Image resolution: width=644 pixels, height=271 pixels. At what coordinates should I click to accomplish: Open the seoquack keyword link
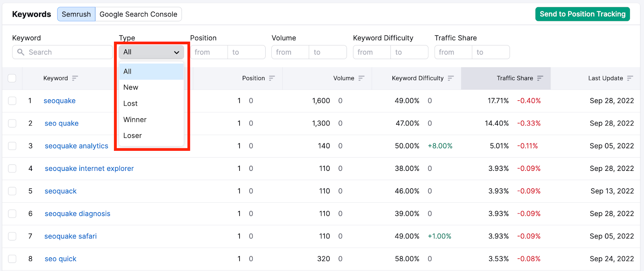[x=60, y=191]
